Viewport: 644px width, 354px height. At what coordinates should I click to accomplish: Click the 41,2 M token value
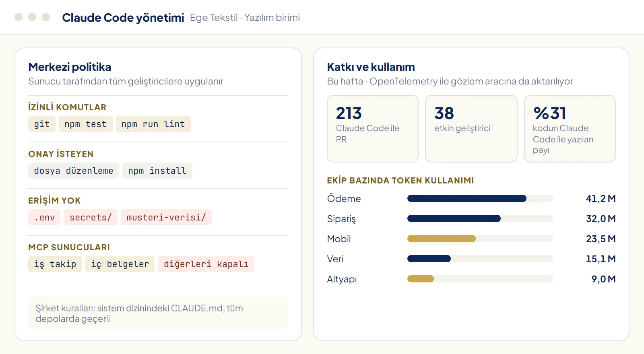point(601,198)
